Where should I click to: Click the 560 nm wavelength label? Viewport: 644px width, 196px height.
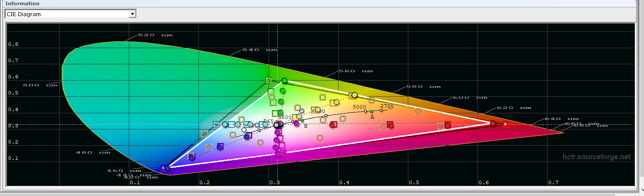356,70
